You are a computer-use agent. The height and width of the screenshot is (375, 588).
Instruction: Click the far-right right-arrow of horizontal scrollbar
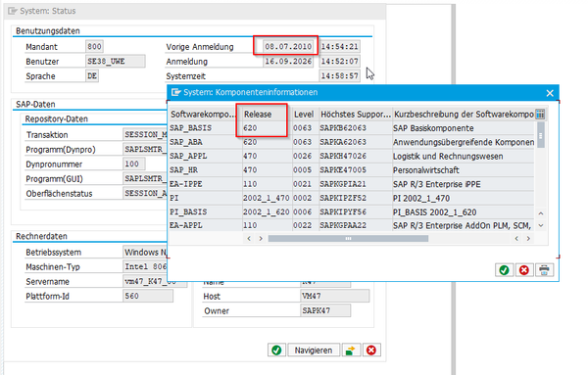(x=528, y=238)
